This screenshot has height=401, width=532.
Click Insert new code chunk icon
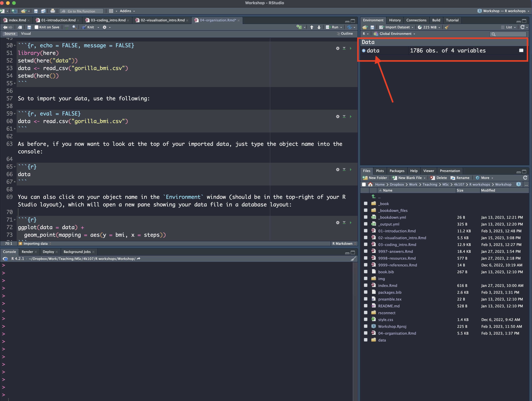[299, 27]
